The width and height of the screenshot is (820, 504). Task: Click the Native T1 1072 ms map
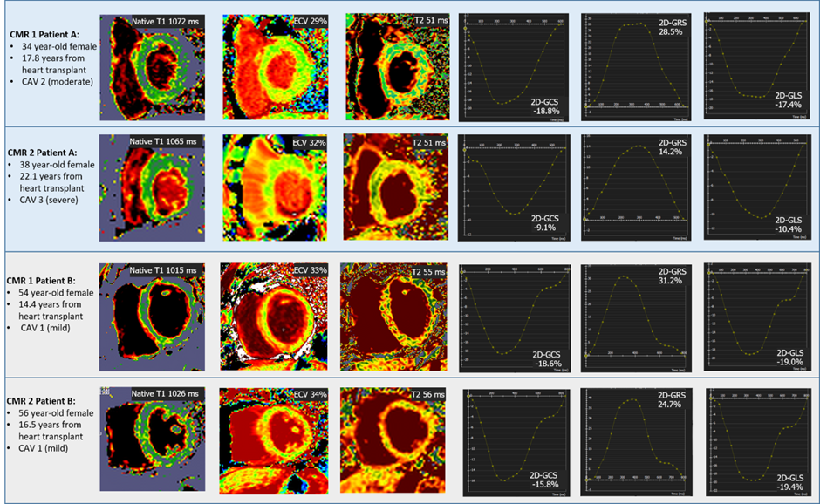pyautogui.click(x=152, y=67)
